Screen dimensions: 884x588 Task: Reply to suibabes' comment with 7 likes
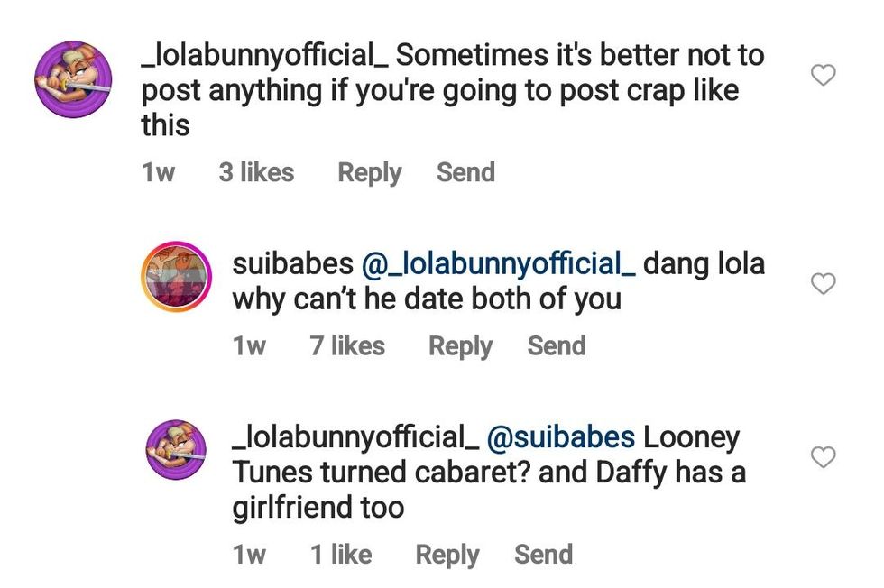coord(460,345)
